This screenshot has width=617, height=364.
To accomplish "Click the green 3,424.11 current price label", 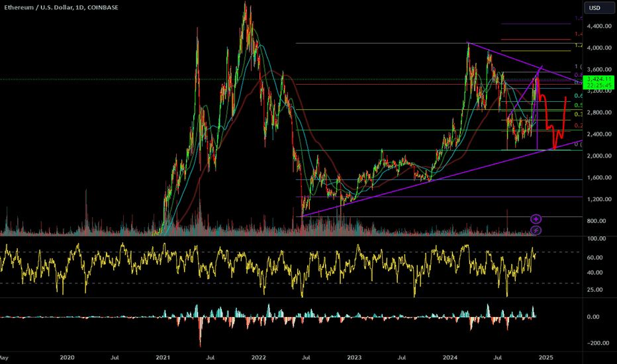I will click(x=598, y=79).
